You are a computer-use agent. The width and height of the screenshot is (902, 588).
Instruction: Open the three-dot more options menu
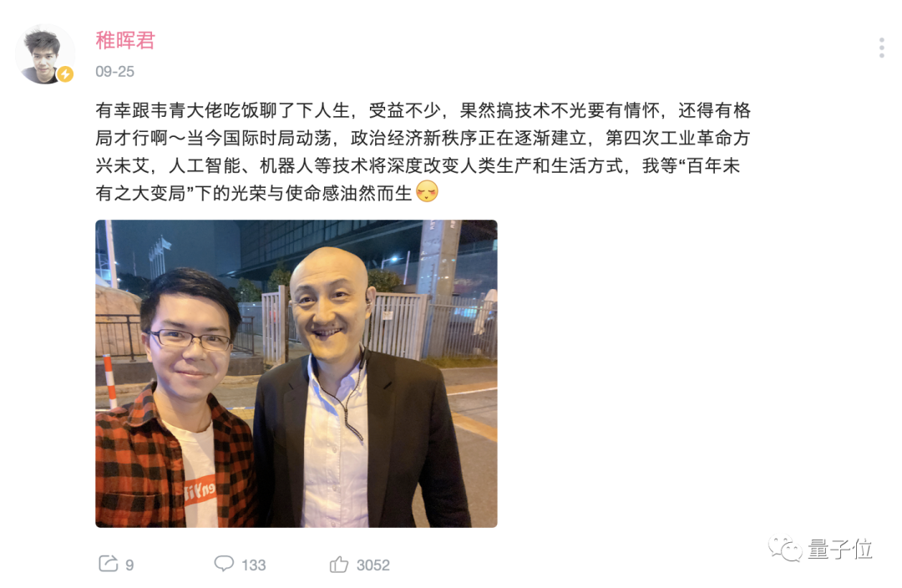pos(881,48)
